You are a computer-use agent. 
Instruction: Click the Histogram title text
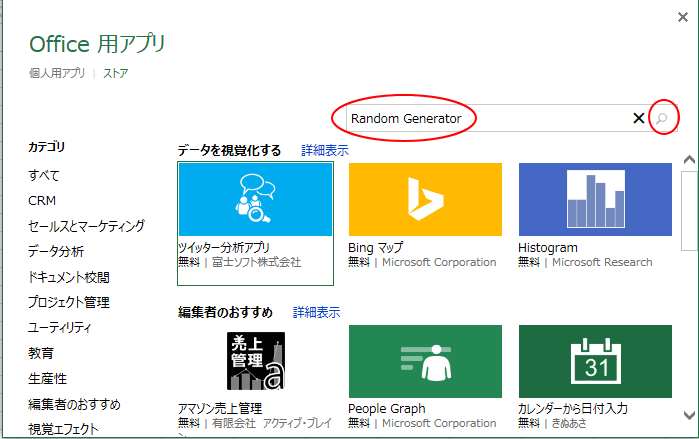[x=548, y=247]
